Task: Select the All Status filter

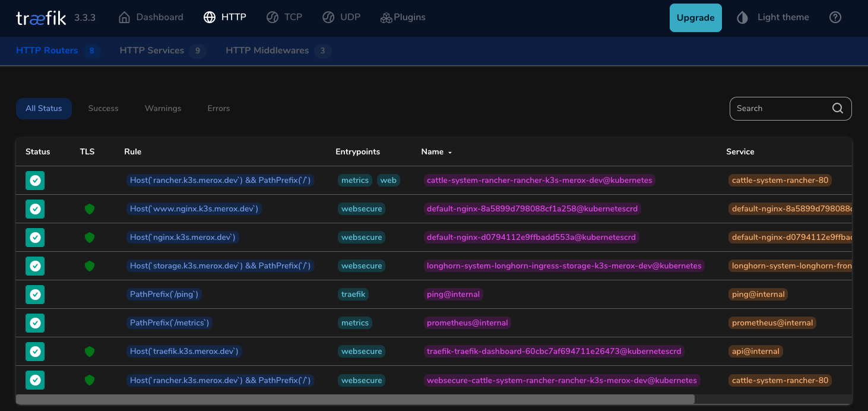Action: pos(44,109)
